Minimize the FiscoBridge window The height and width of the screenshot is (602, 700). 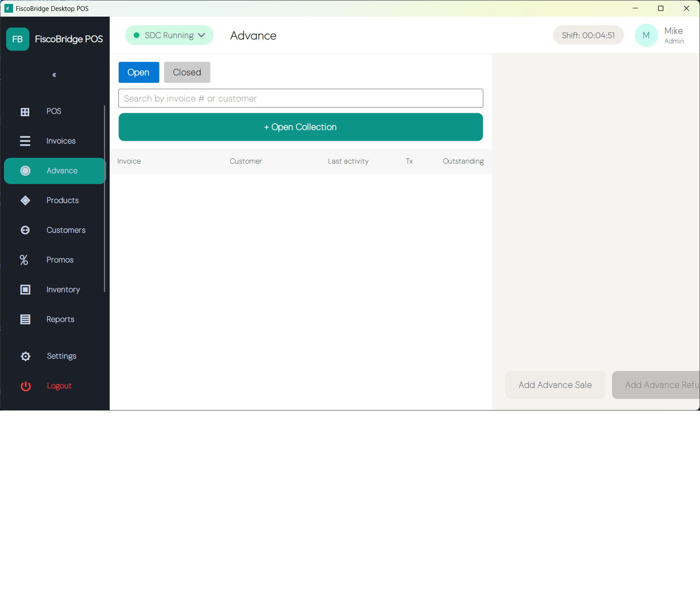pyautogui.click(x=635, y=8)
